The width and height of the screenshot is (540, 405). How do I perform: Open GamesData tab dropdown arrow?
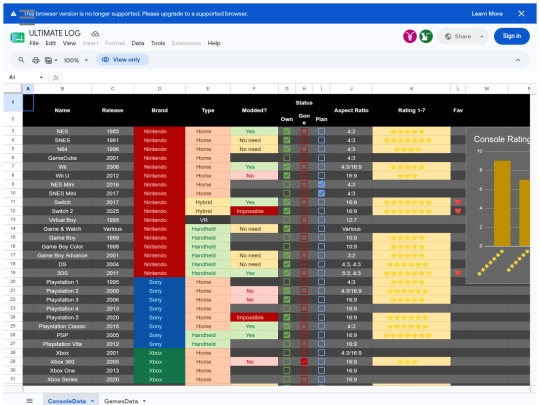pyautogui.click(x=144, y=401)
